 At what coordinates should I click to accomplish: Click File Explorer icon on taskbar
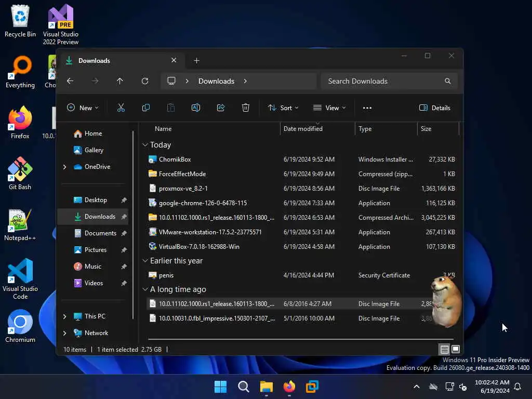point(267,387)
